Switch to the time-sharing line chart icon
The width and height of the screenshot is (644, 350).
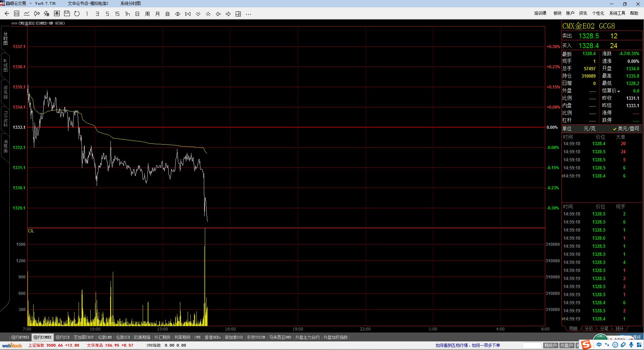(27, 14)
